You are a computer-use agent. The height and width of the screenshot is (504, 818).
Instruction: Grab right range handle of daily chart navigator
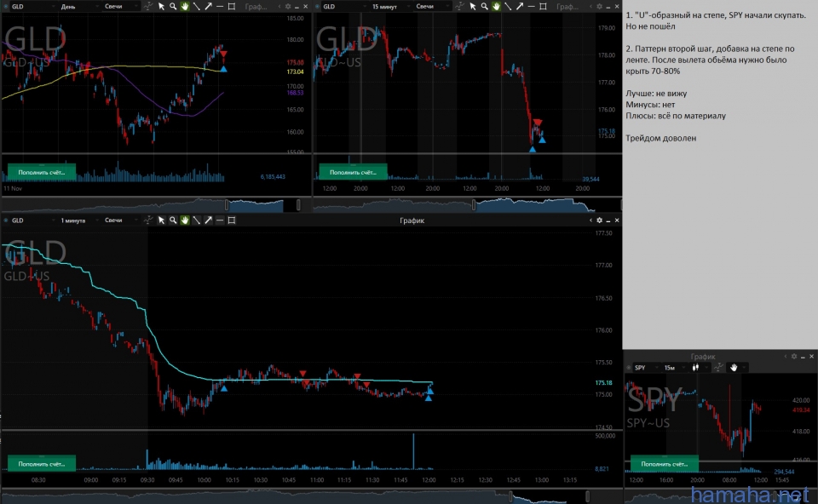pos(298,204)
